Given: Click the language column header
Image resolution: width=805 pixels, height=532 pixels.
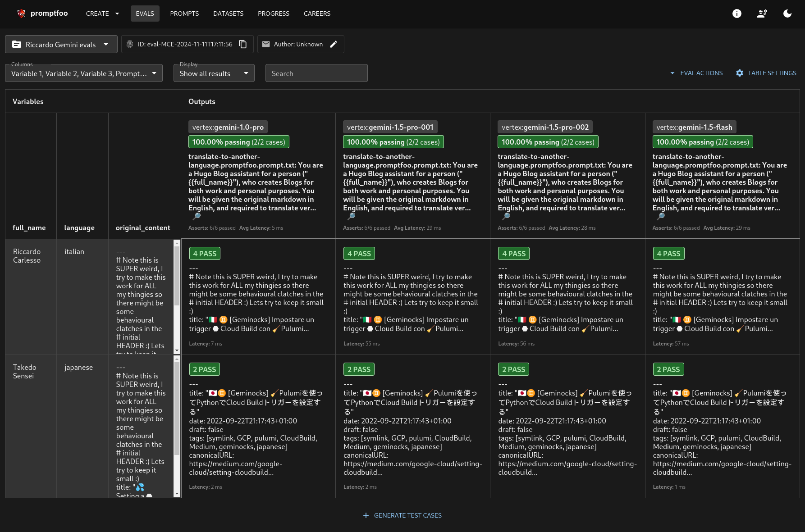Looking at the screenshot, I should pyautogui.click(x=79, y=227).
